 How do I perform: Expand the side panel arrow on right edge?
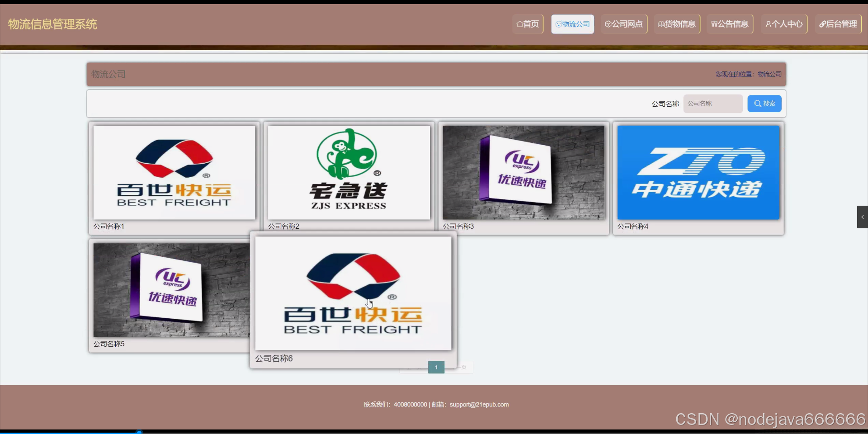pyautogui.click(x=863, y=217)
